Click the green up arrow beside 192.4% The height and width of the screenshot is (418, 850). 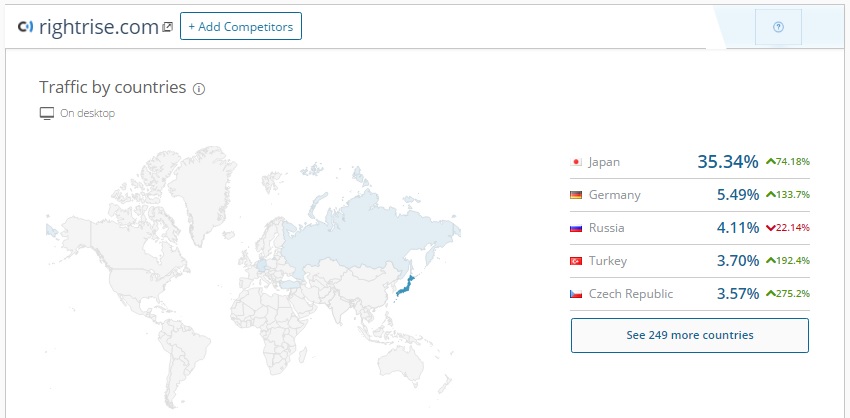(x=770, y=260)
